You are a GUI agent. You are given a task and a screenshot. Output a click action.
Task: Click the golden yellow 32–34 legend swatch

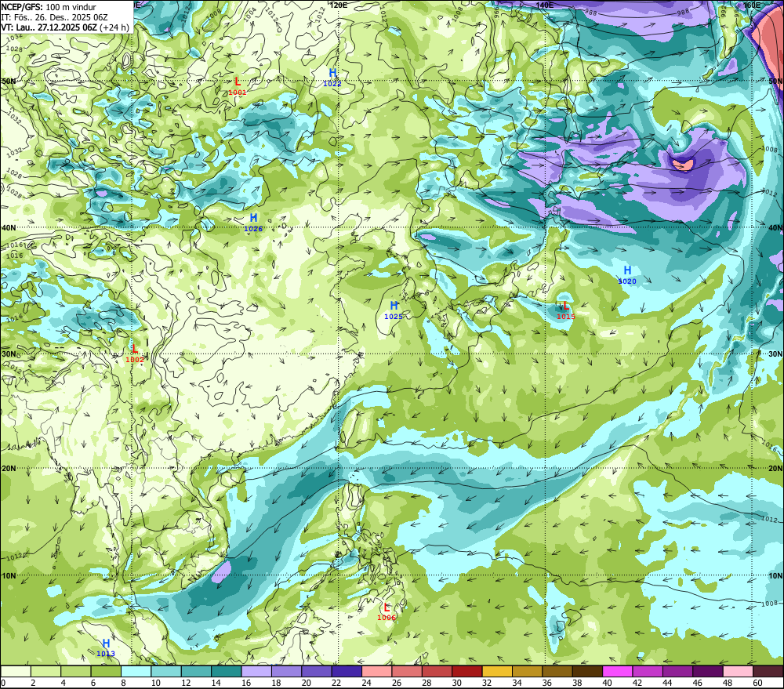497,671
